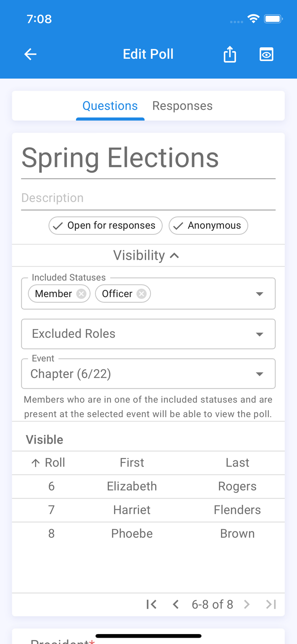This screenshot has width=297, height=644.
Task: Remove the Officer status chip
Action: [x=141, y=294]
